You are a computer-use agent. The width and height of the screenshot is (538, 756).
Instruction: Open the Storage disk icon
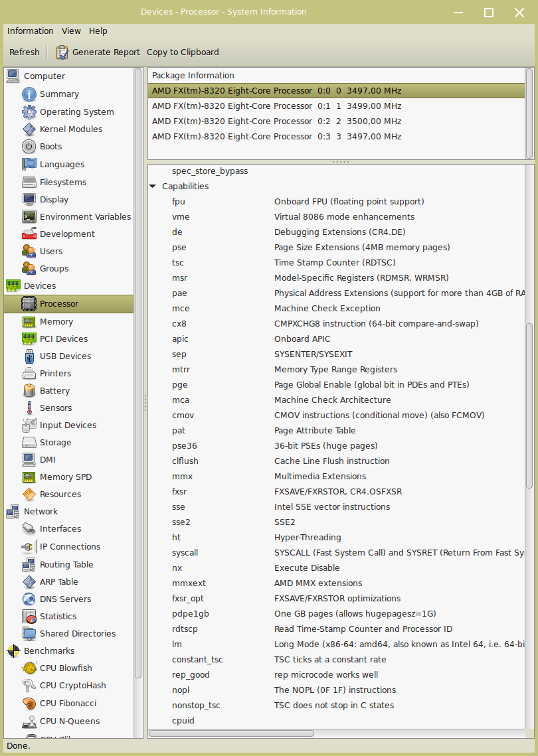click(29, 443)
